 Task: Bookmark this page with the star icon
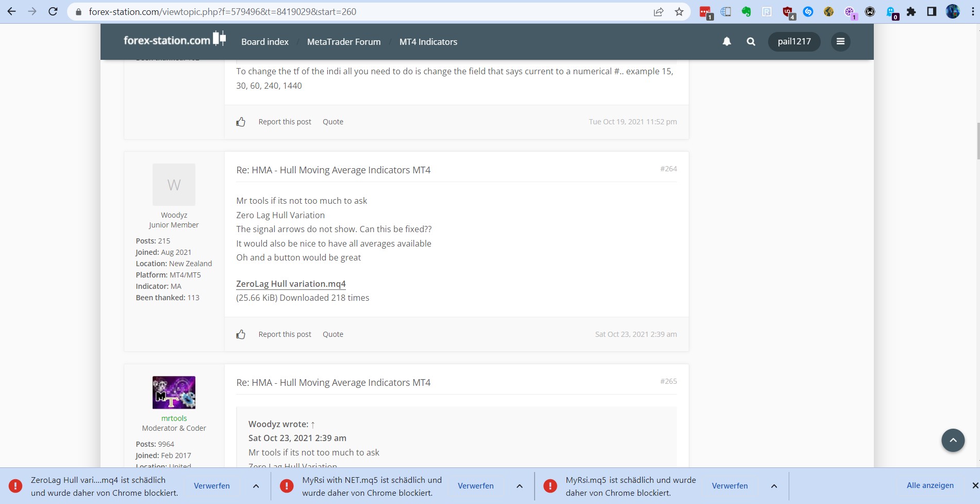coord(679,12)
